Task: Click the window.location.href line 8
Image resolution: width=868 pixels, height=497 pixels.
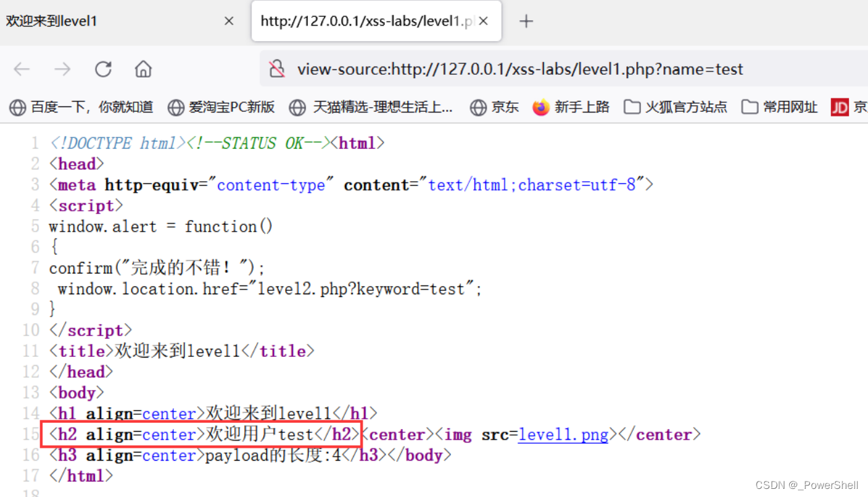Action: [270, 289]
